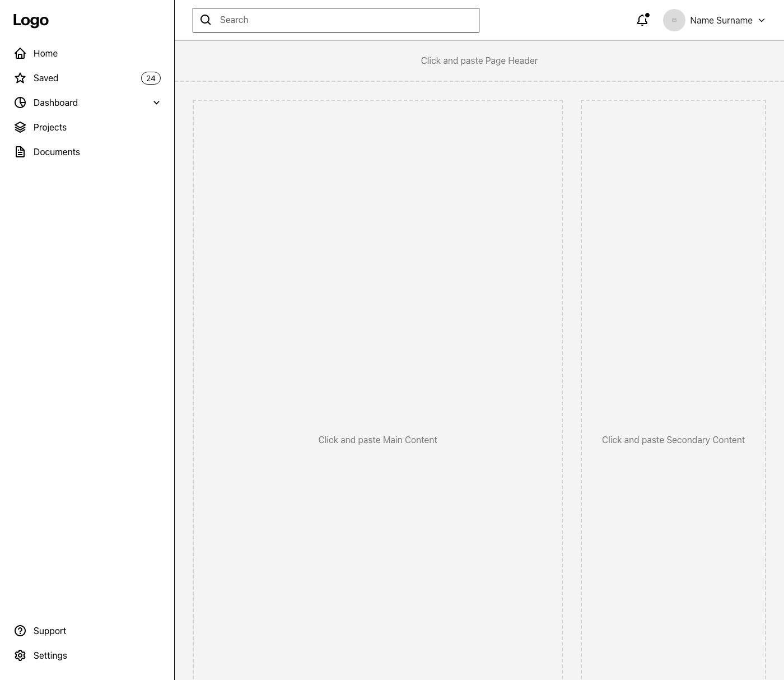This screenshot has width=784, height=680.
Task: Click the Support question mark icon
Action: pyautogui.click(x=20, y=631)
